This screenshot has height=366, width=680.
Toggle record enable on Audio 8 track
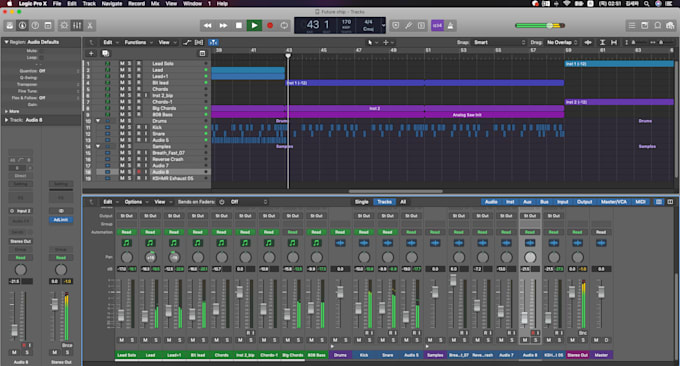coord(139,172)
